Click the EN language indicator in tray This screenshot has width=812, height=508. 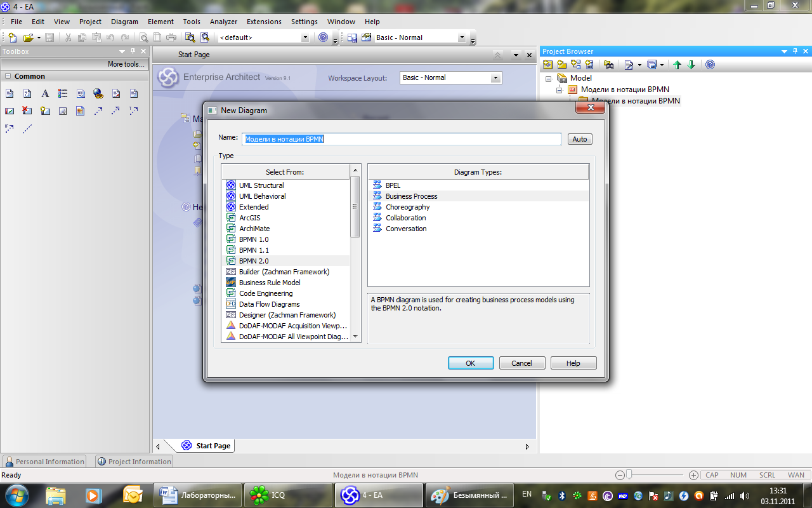click(527, 493)
